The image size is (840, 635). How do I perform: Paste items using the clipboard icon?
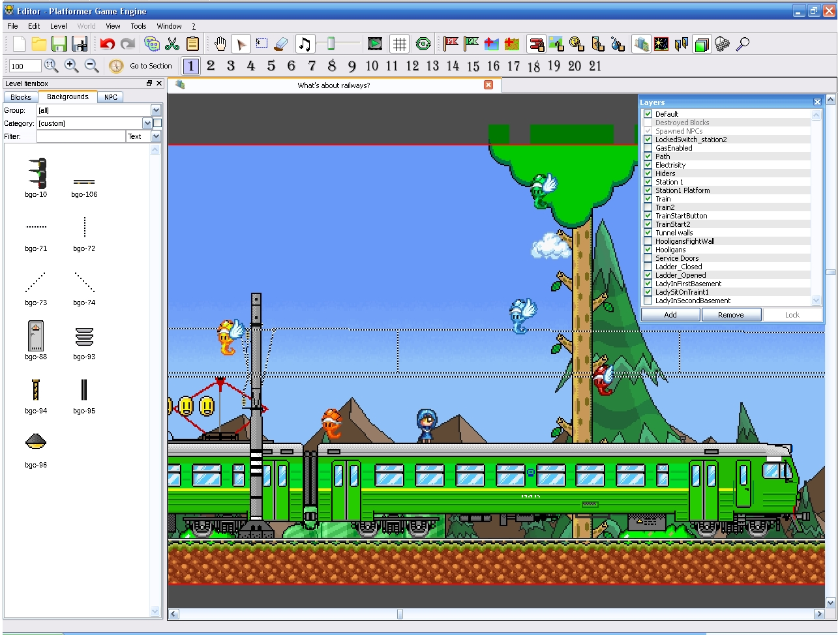coord(192,44)
